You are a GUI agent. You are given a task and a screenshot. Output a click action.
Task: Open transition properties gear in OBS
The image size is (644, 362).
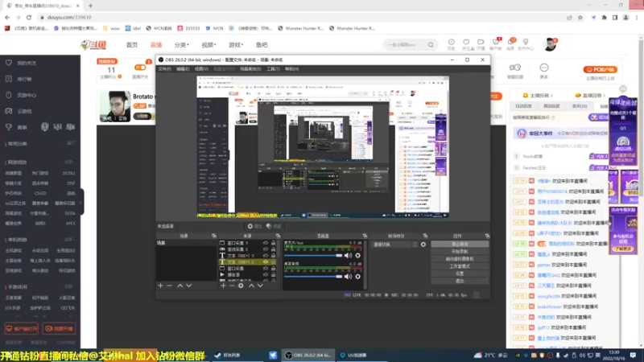(x=423, y=245)
